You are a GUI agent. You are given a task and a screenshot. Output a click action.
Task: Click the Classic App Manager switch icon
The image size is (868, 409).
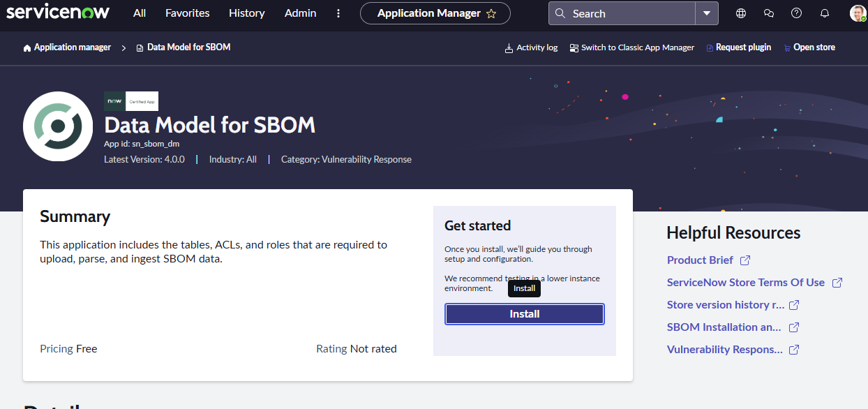[x=574, y=48]
